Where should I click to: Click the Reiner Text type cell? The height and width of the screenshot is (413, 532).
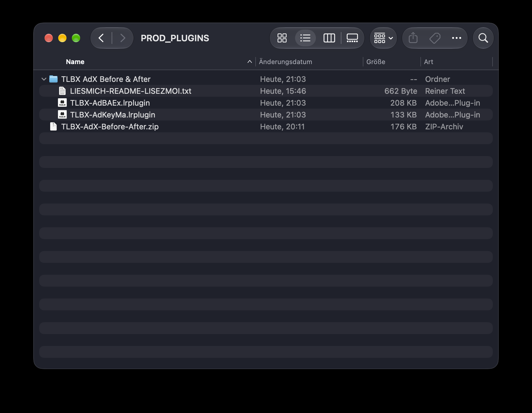(x=445, y=91)
